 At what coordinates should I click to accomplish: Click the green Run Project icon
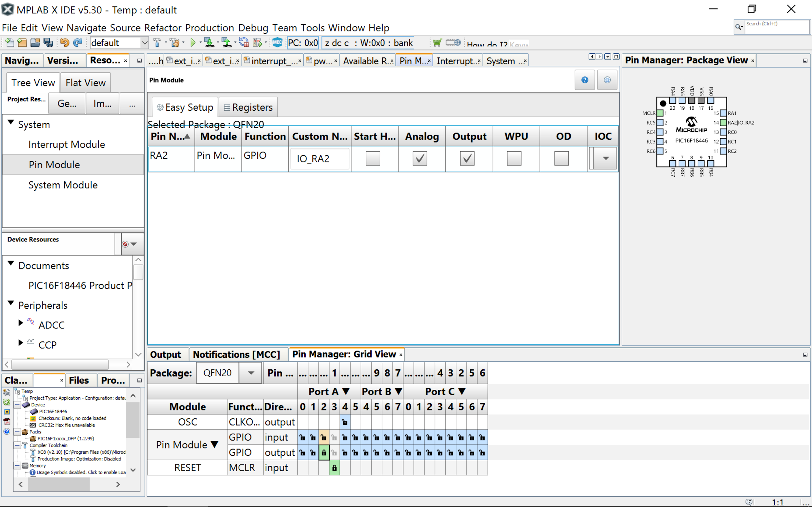pos(193,43)
